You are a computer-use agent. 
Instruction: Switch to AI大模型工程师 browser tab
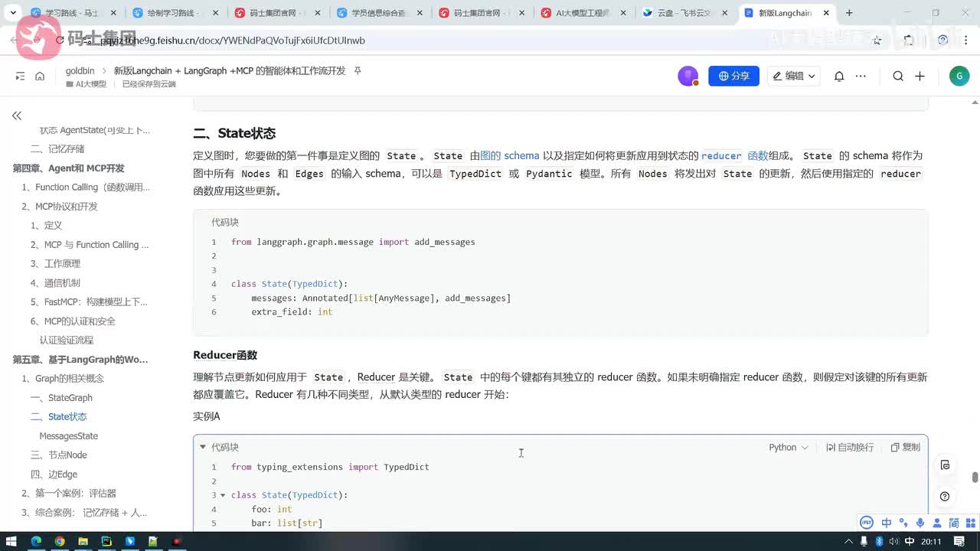(x=583, y=13)
